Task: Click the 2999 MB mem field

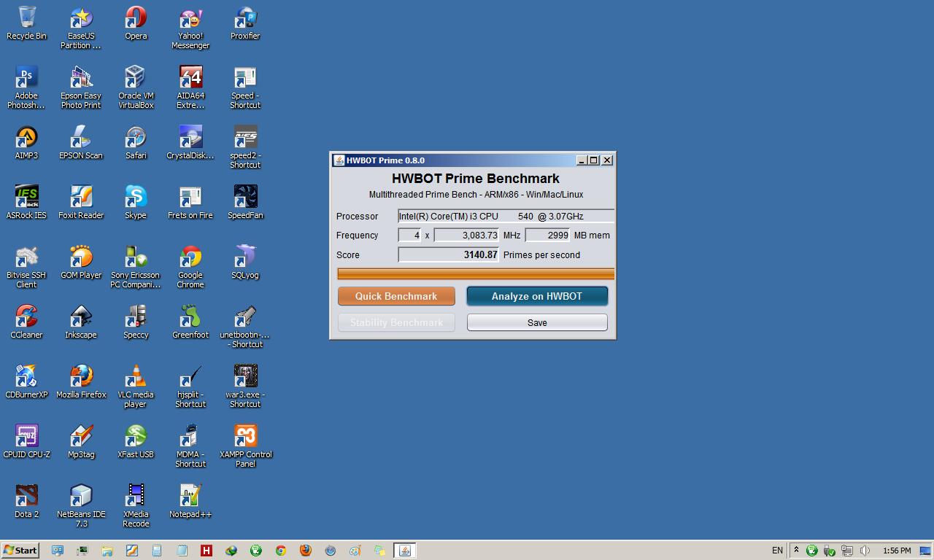Action: click(547, 235)
